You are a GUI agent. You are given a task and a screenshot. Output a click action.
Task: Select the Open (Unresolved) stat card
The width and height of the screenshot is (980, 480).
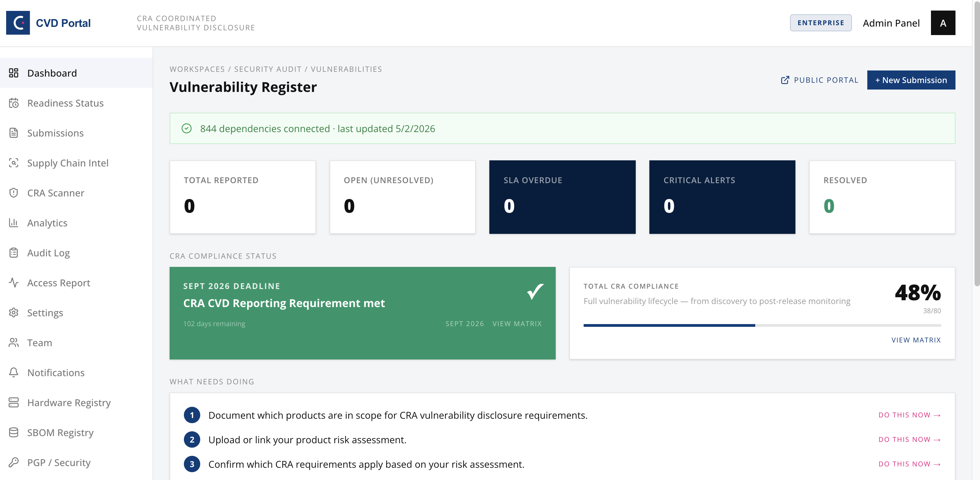click(x=402, y=197)
